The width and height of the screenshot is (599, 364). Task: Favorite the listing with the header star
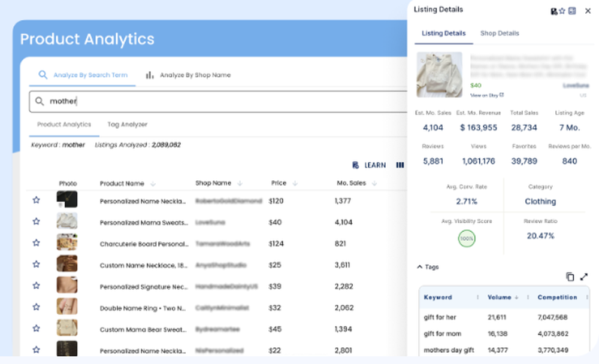click(562, 11)
